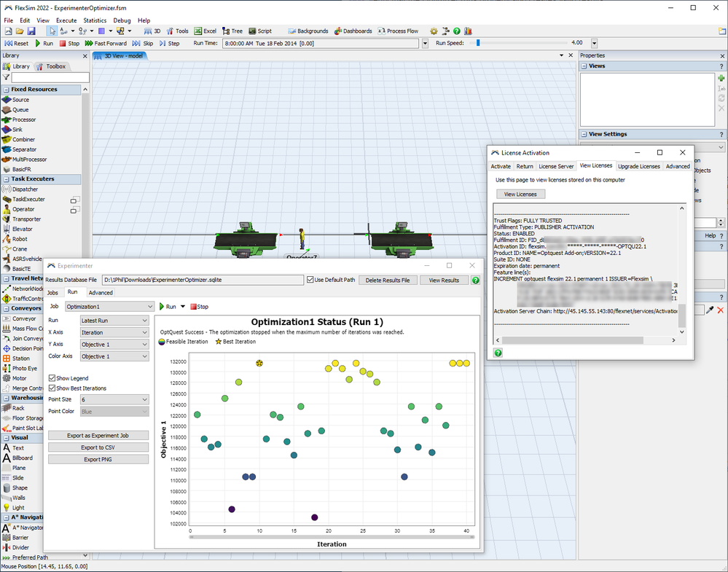Image resolution: width=728 pixels, height=572 pixels.
Task: Click the gear settings icon in toolbar
Action: click(434, 31)
